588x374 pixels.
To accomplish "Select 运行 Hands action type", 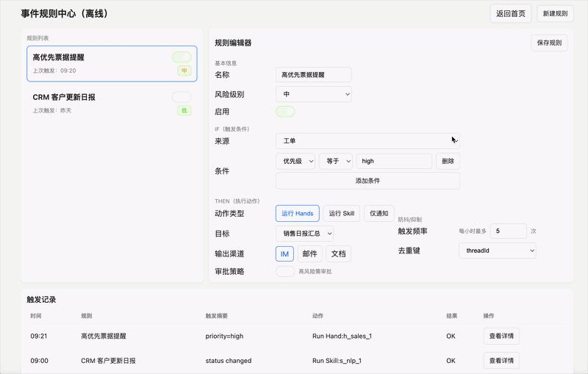I will point(298,213).
